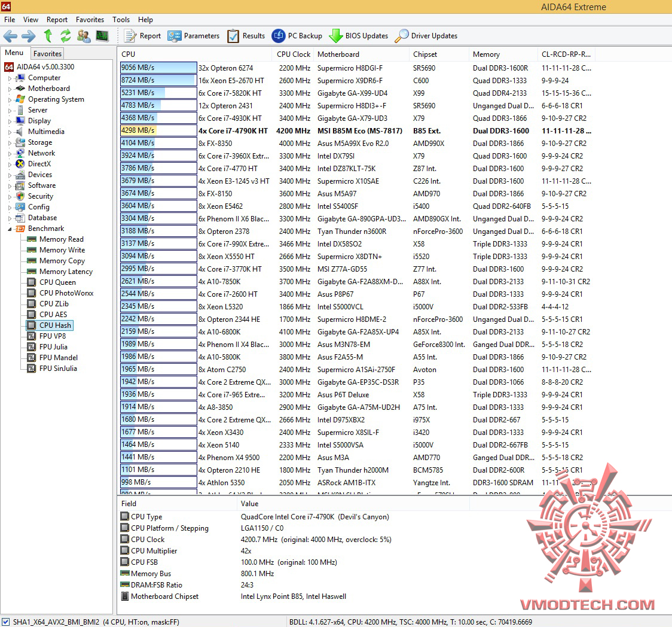
Task: Click the Back navigation arrow
Action: click(x=10, y=36)
